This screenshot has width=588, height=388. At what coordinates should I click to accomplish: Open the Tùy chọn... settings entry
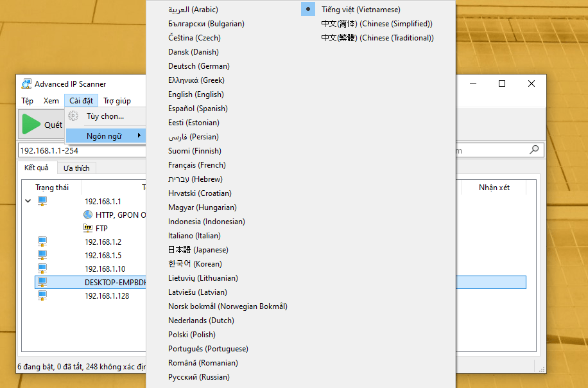coord(105,116)
